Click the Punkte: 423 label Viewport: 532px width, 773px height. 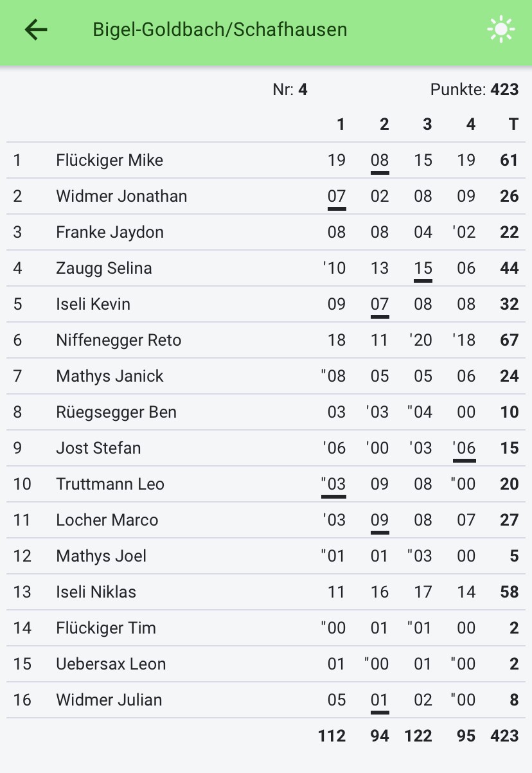click(474, 89)
